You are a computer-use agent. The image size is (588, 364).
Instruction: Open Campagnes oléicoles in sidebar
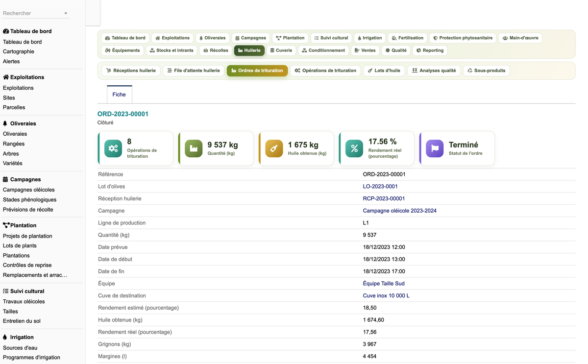(29, 190)
